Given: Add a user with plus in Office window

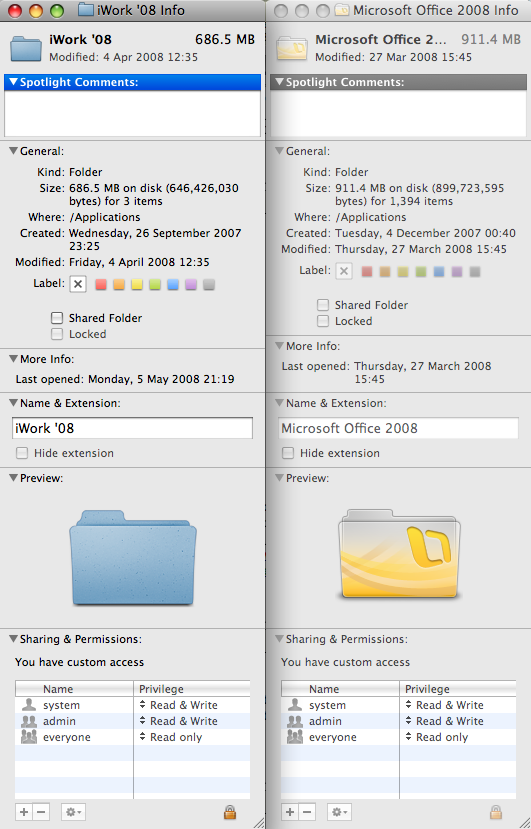Looking at the screenshot, I should [290, 812].
